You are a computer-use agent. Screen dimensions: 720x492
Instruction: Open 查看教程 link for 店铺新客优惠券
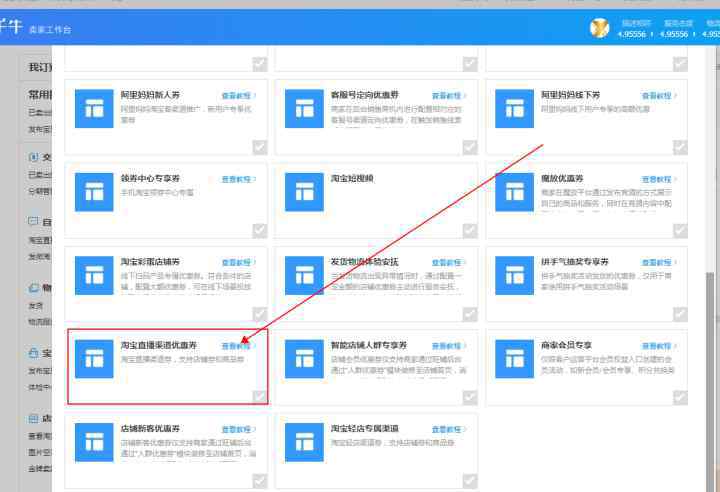click(x=238, y=430)
